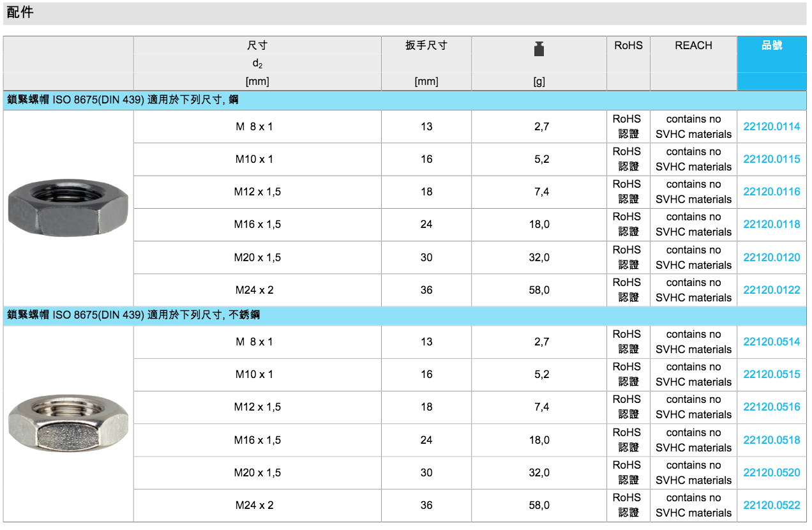Click the weight icon in table header

coord(539,49)
